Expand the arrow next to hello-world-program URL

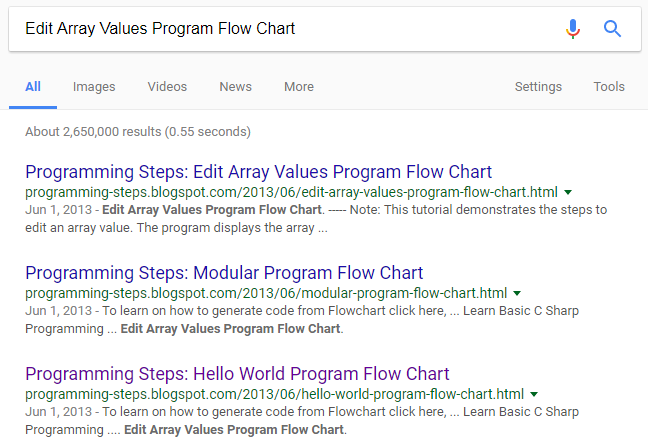pos(534,394)
